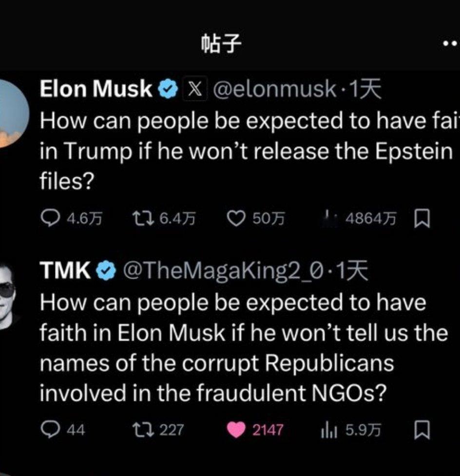Open Elon Musk's display name link
Screen dimensions: 460x476
[96, 89]
